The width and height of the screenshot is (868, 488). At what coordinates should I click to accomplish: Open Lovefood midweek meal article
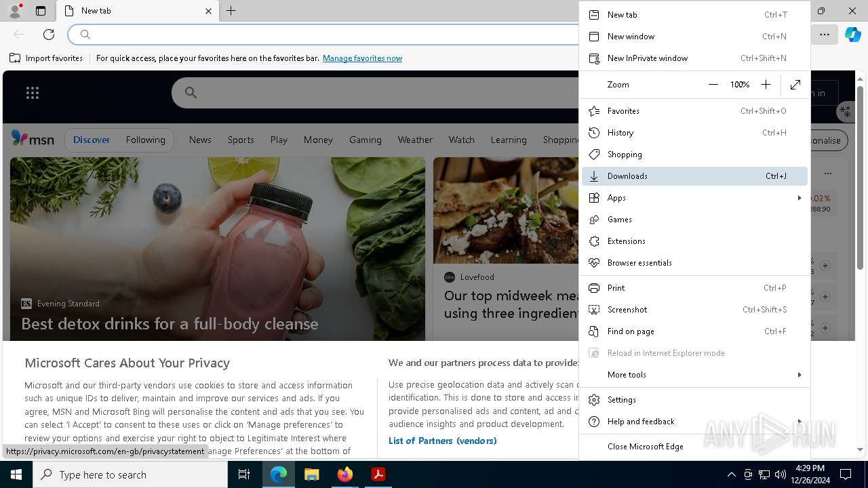point(511,304)
